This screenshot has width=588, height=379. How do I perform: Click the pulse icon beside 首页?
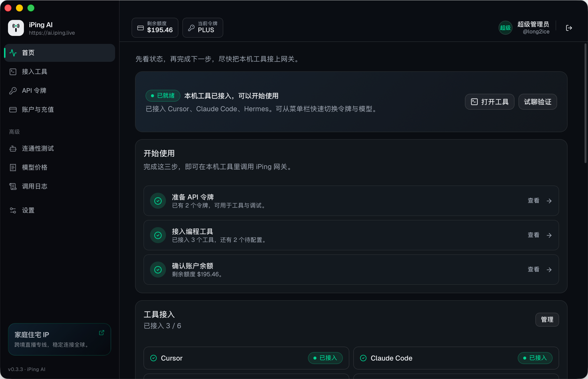pos(13,53)
